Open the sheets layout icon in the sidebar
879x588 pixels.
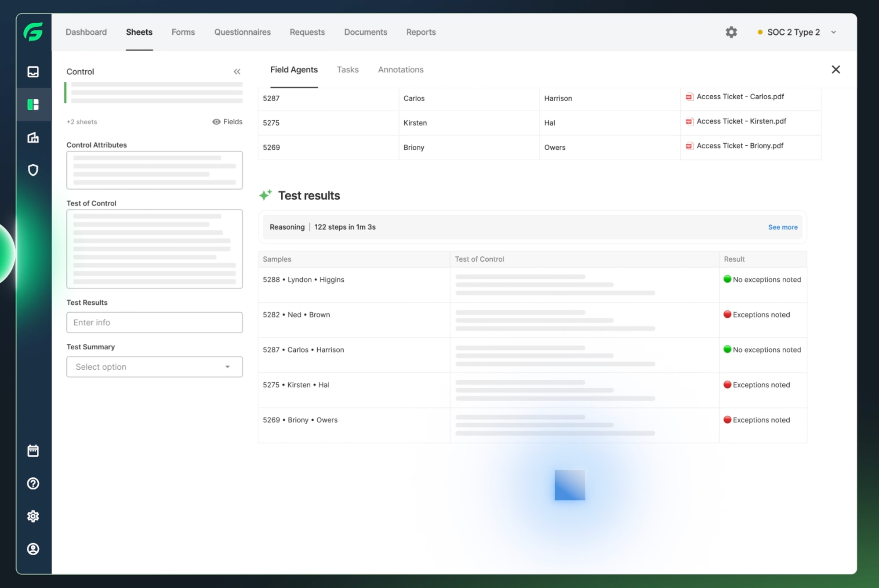click(33, 105)
